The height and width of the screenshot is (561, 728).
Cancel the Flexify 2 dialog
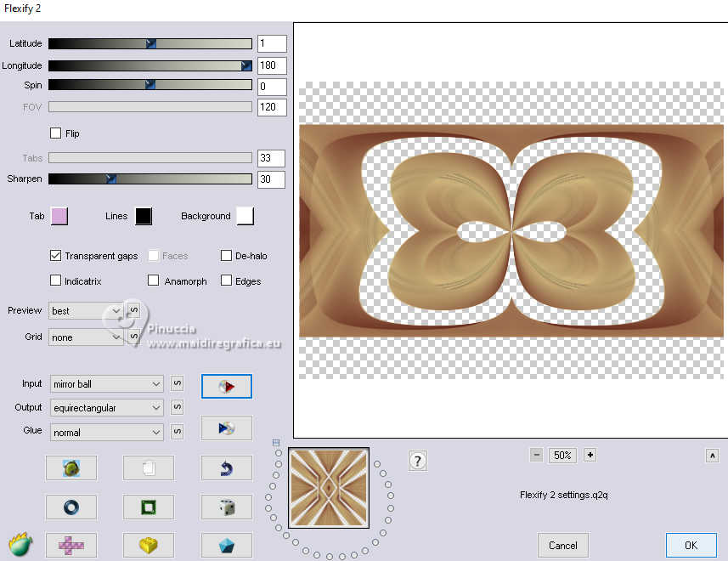[562, 545]
